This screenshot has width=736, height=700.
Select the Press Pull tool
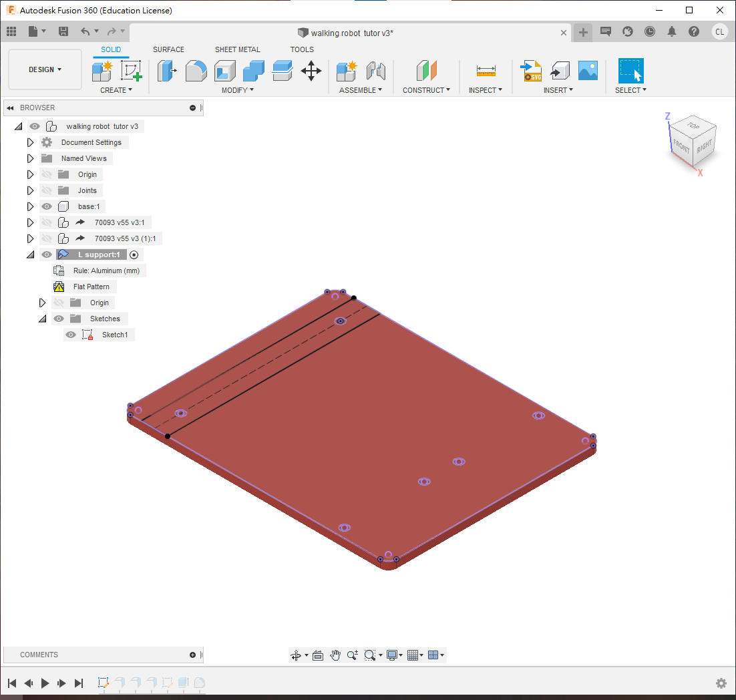[166, 70]
